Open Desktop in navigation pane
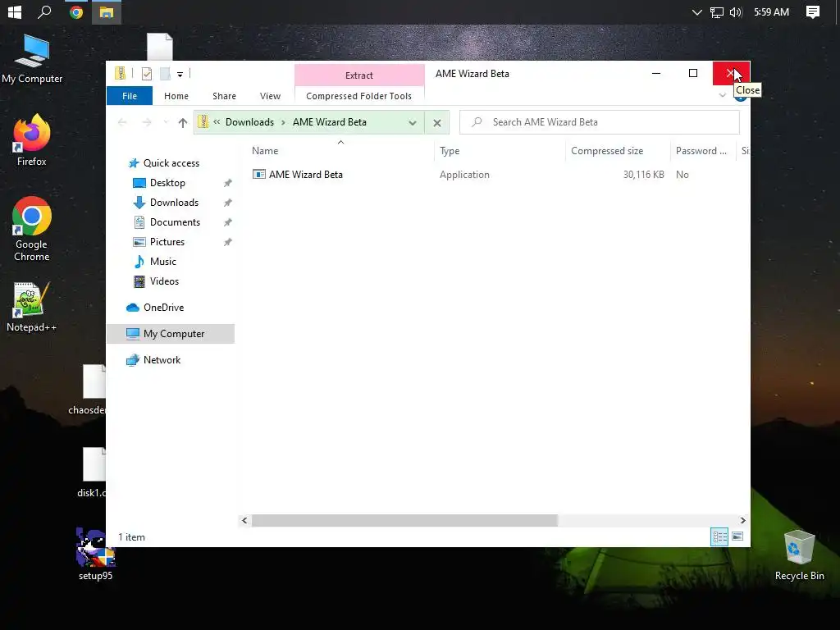This screenshot has width=840, height=630. tap(167, 183)
